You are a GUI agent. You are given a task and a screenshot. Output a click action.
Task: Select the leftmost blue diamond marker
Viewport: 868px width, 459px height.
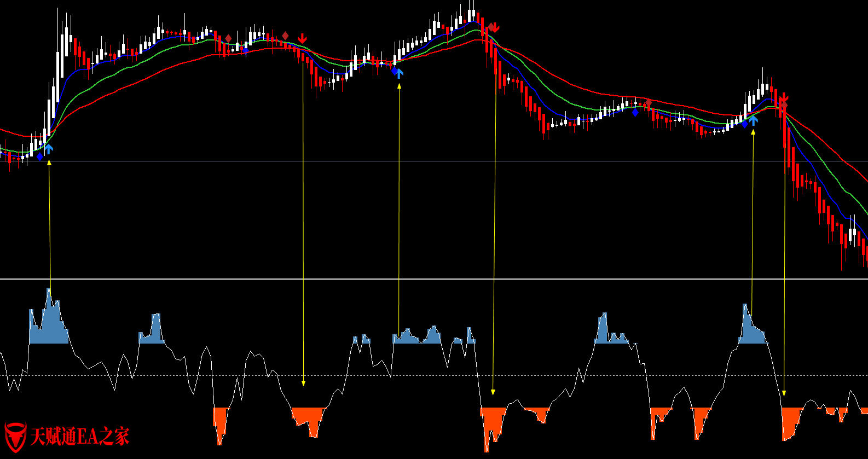39,157
